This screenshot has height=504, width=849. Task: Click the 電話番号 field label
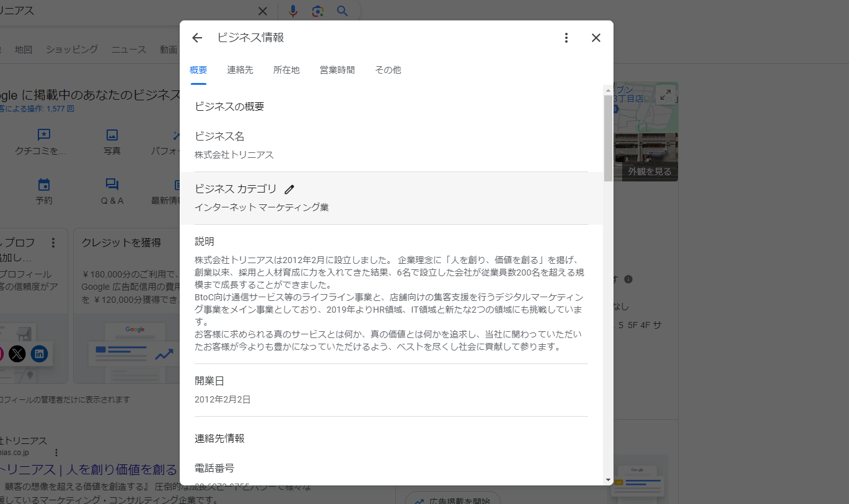coord(214,468)
